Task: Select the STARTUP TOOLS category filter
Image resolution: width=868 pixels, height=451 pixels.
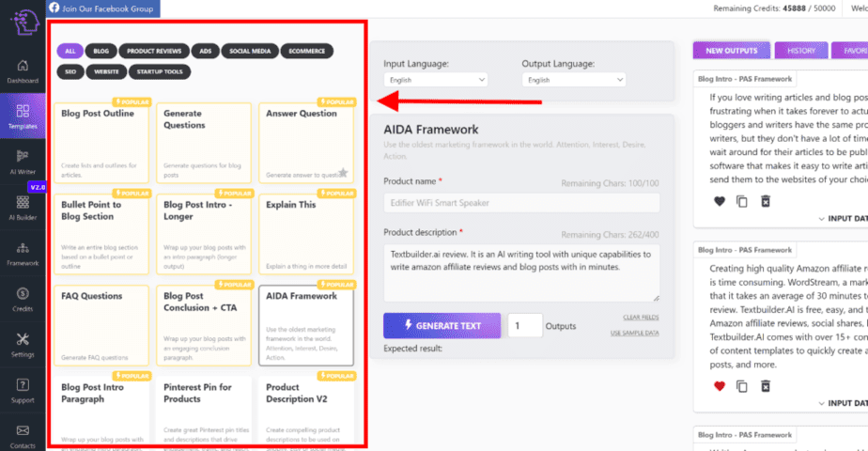Action: point(160,71)
